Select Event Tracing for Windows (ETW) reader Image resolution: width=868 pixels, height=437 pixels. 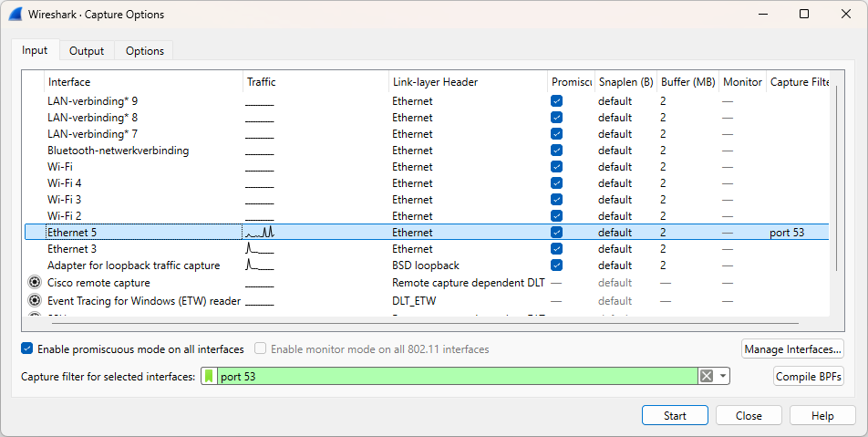tap(144, 301)
